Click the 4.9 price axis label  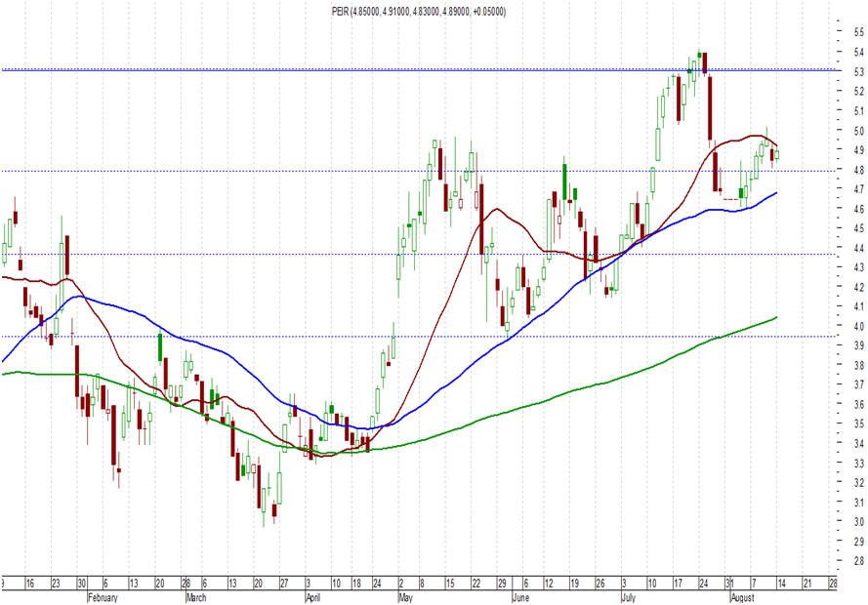tap(858, 150)
